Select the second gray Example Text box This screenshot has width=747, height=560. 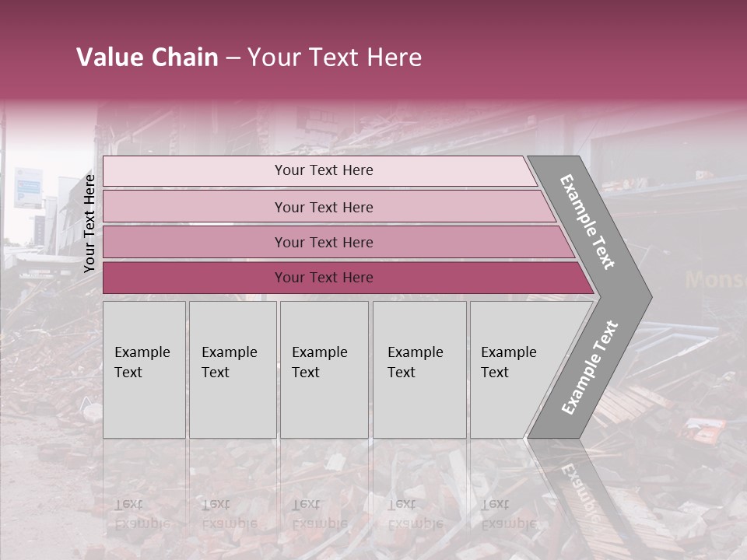(232, 369)
